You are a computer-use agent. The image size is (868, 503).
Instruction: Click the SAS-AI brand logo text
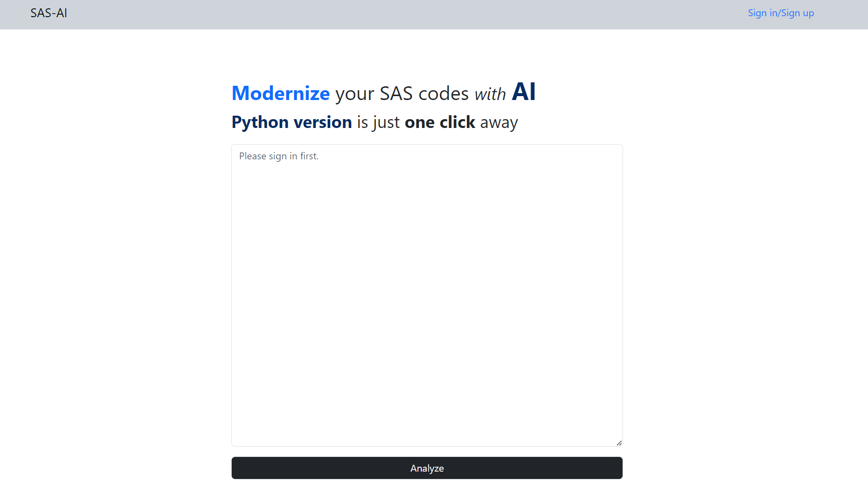(x=48, y=13)
